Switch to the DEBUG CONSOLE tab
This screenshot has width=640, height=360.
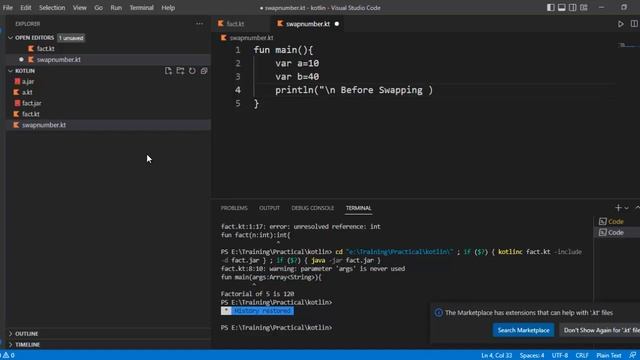coord(313,208)
